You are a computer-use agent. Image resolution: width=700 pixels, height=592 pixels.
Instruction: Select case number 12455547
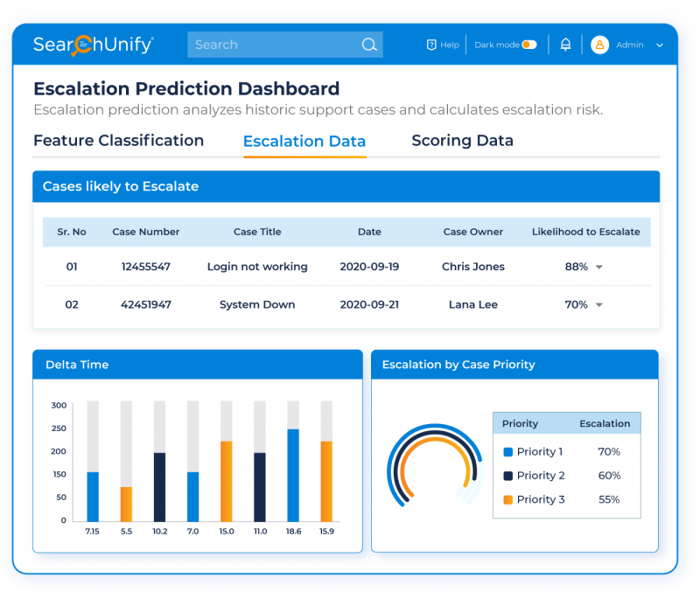[146, 267]
